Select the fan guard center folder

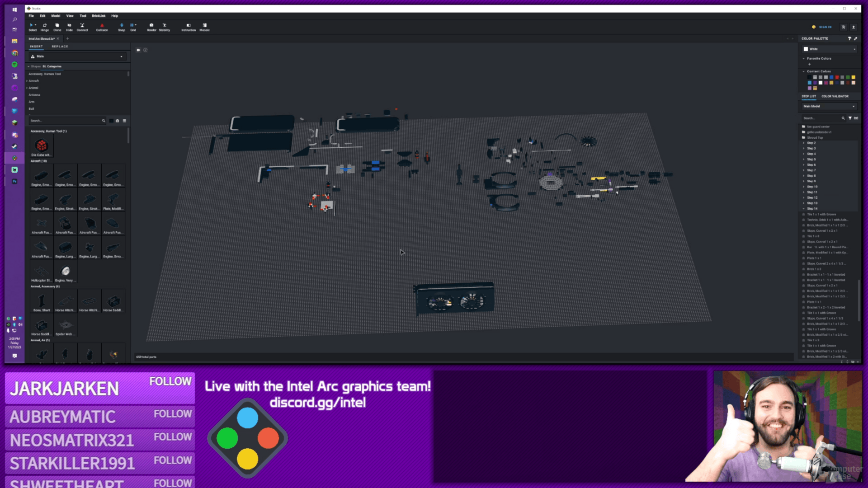pos(818,127)
